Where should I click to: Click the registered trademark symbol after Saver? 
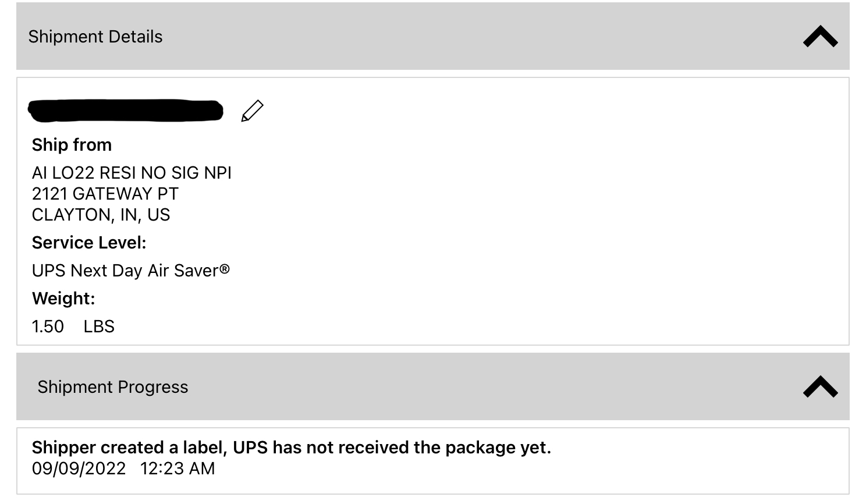(225, 269)
